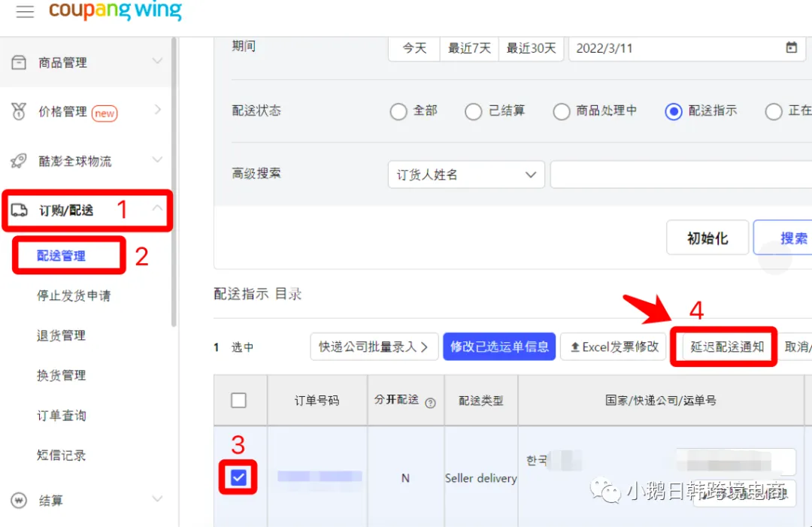Click the 分开配送 help question icon
Image resolution: width=812 pixels, height=527 pixels.
pos(430,403)
